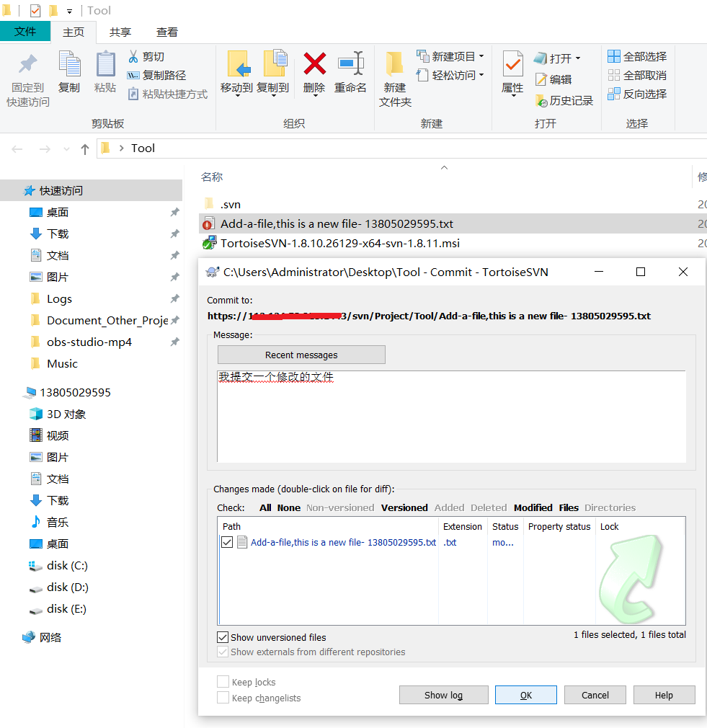Open the Logs folder in sidebar

(x=59, y=299)
